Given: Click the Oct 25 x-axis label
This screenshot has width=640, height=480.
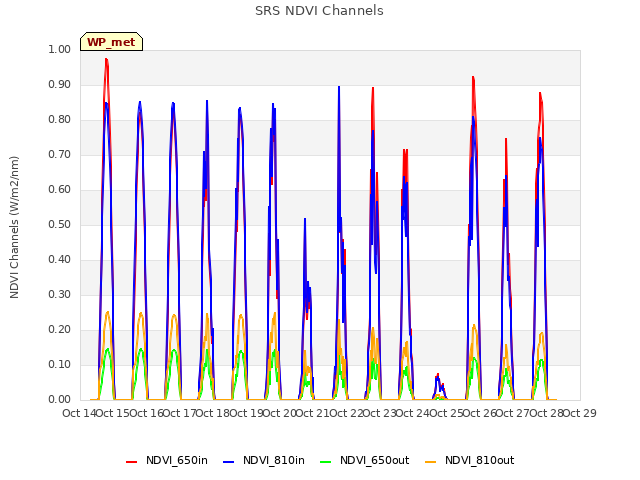Looking at the screenshot, I should click(x=446, y=413).
